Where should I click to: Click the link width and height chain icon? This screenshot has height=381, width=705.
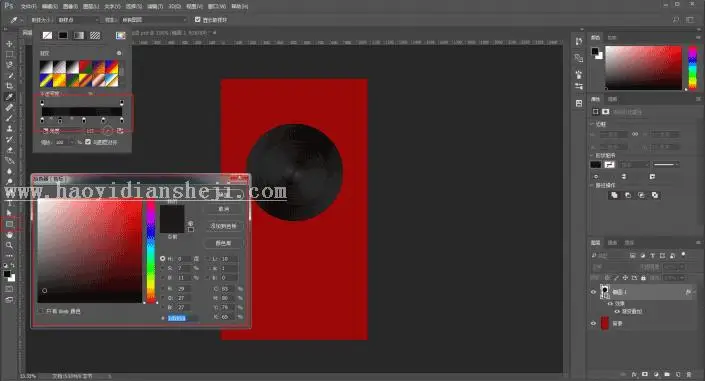pos(635,134)
